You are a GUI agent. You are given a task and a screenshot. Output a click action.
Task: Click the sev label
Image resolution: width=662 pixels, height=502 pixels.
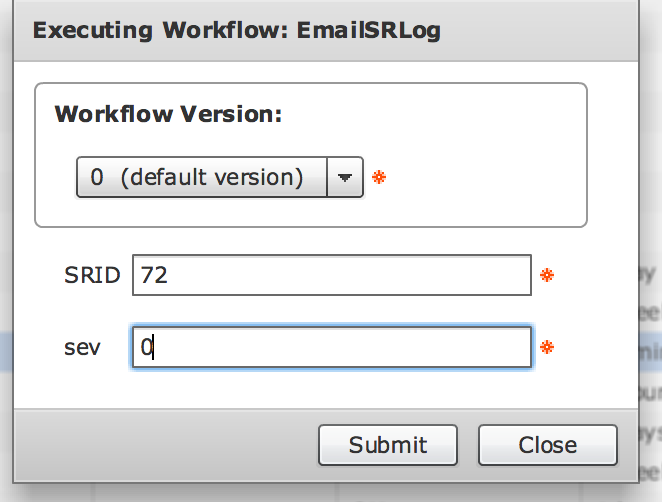(82, 348)
